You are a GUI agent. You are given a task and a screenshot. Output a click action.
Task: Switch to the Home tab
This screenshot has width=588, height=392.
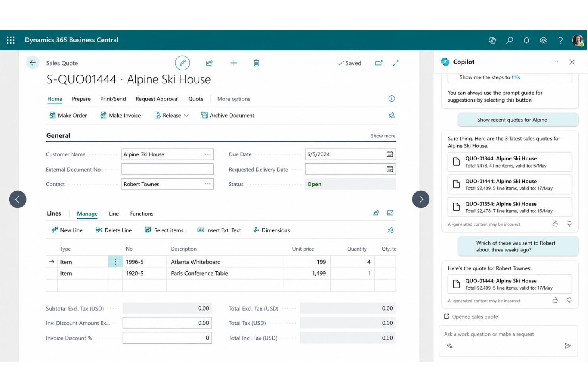55,99
